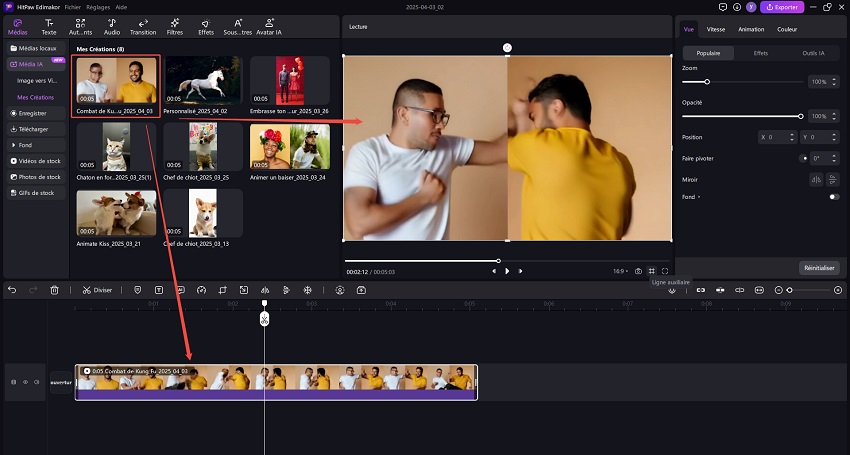The width and height of the screenshot is (850, 455).
Task: Switch to the Vitesse tab
Action: tap(716, 29)
